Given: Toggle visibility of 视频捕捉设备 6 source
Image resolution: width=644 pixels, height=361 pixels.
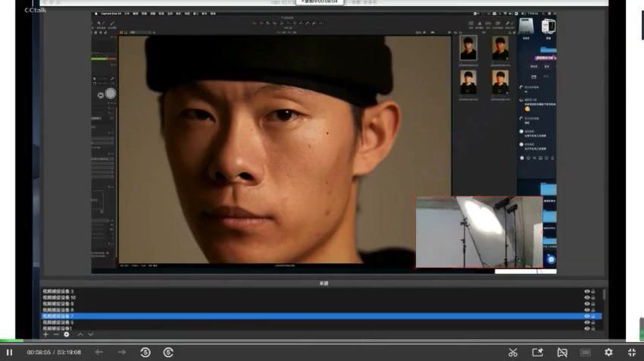Looking at the screenshot, I should pos(587,322).
